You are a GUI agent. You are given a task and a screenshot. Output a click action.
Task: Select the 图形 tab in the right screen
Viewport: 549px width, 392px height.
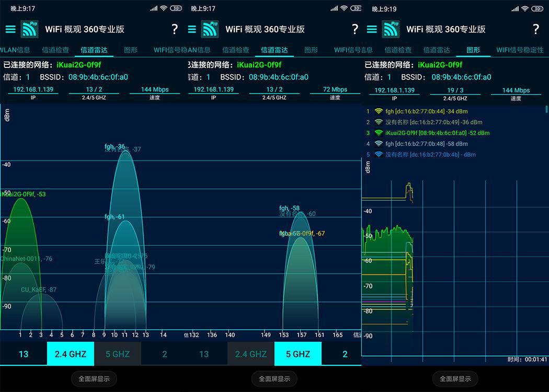[x=473, y=50]
